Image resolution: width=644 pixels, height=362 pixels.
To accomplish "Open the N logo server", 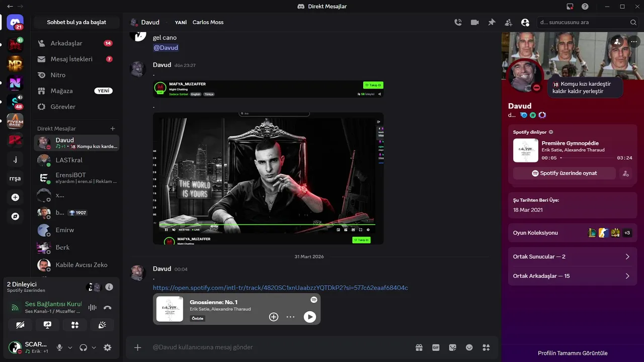I will point(15,82).
